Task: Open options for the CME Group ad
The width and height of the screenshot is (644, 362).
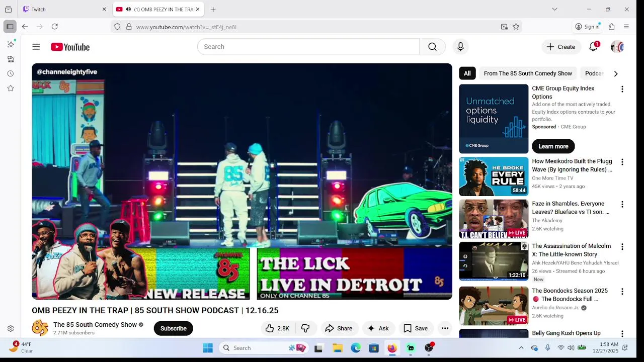Action: [622, 89]
